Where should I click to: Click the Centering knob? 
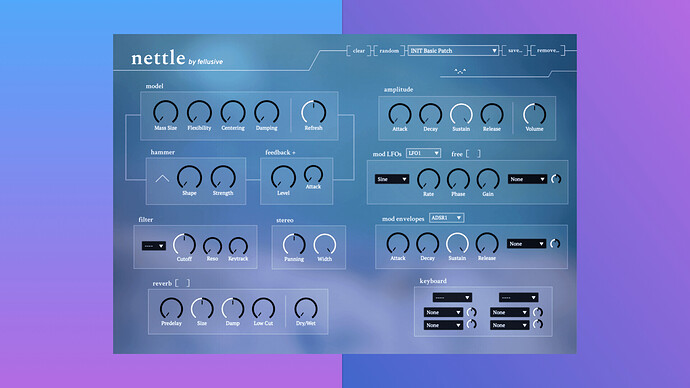tap(233, 112)
